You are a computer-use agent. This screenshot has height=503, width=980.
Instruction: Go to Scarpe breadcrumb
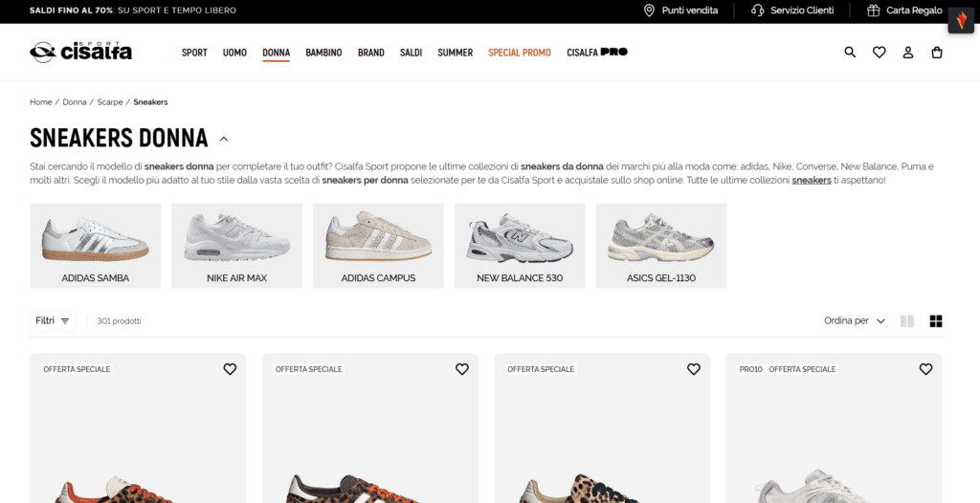[110, 102]
